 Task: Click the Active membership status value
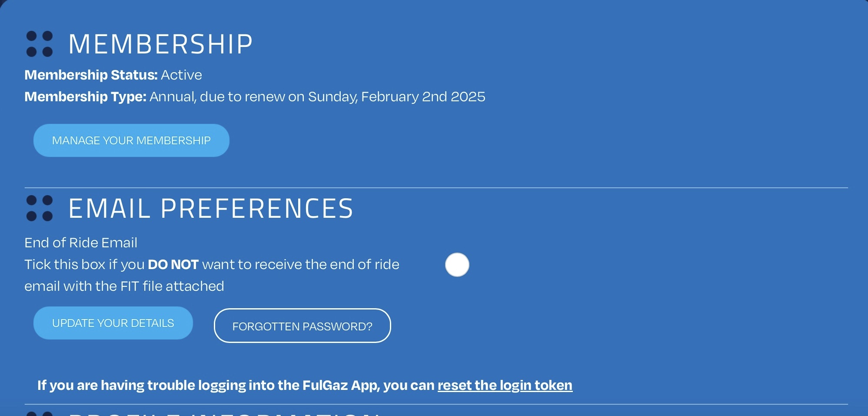pos(181,75)
